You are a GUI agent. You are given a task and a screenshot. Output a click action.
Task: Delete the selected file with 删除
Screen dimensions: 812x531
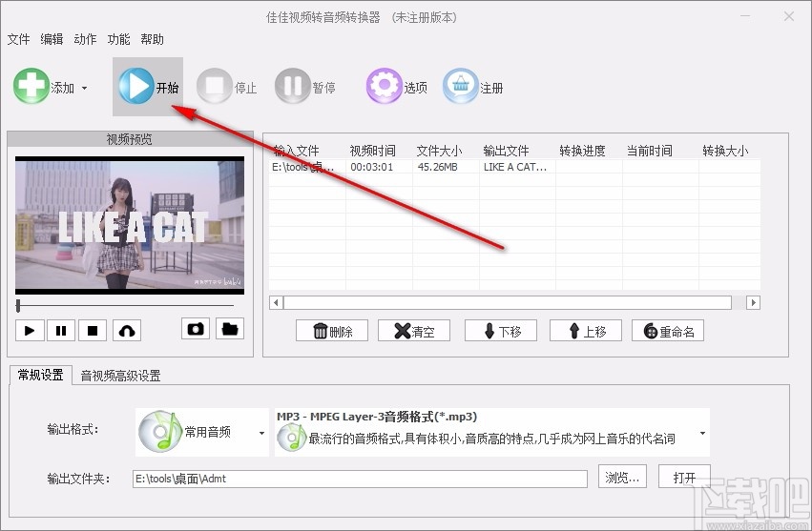tap(332, 331)
